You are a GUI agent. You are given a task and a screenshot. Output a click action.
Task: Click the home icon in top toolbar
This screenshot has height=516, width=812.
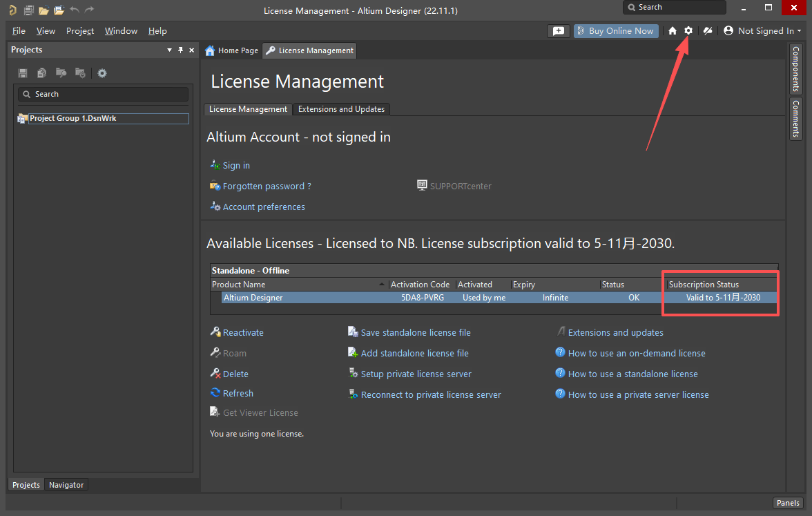click(673, 30)
